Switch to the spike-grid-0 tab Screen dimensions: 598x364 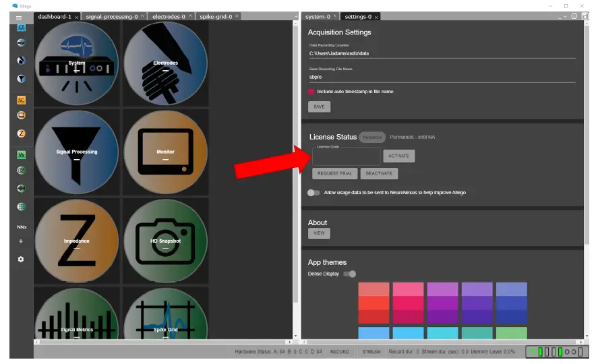click(216, 17)
